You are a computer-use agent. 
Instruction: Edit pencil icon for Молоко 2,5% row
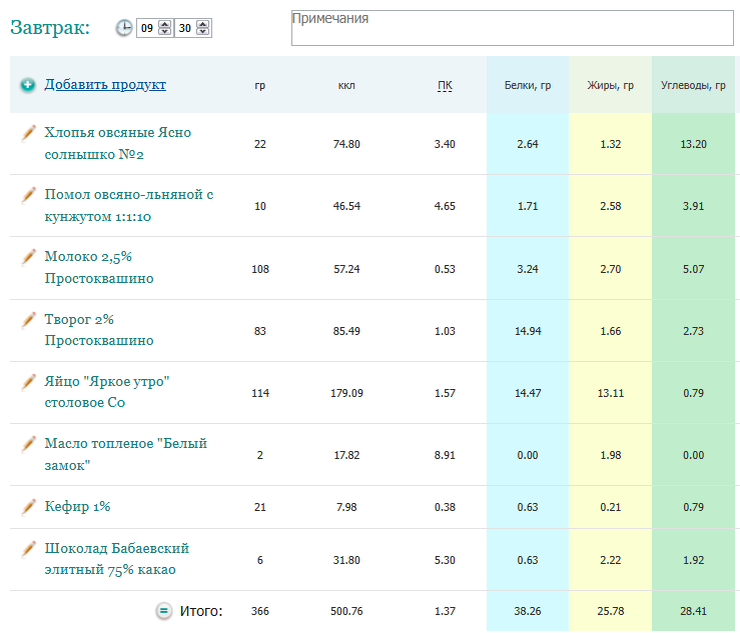pyautogui.click(x=28, y=257)
